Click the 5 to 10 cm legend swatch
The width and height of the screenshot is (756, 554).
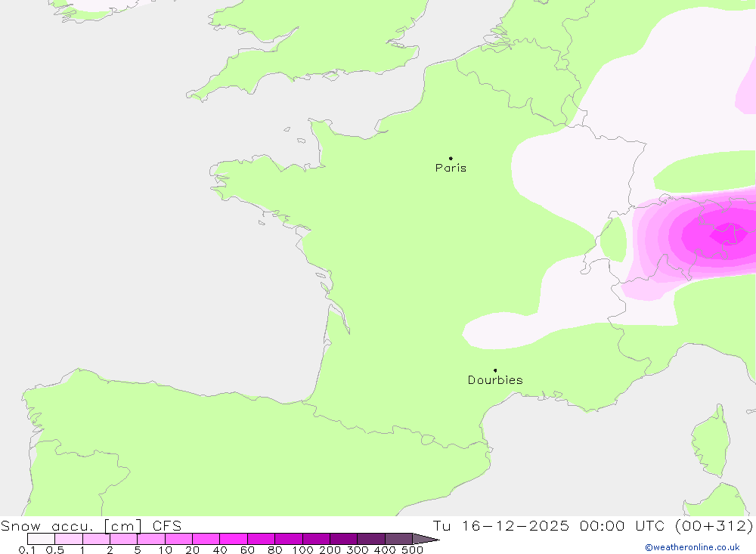pos(151,539)
